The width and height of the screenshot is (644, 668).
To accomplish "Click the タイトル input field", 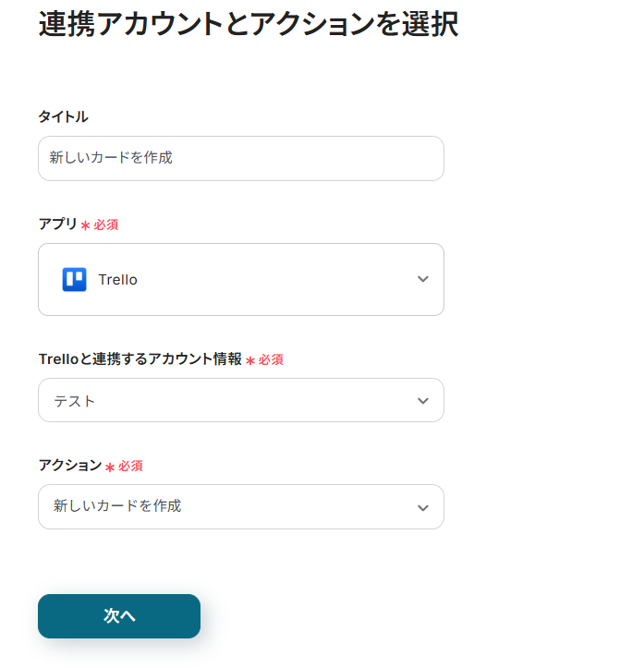I will 240,158.
